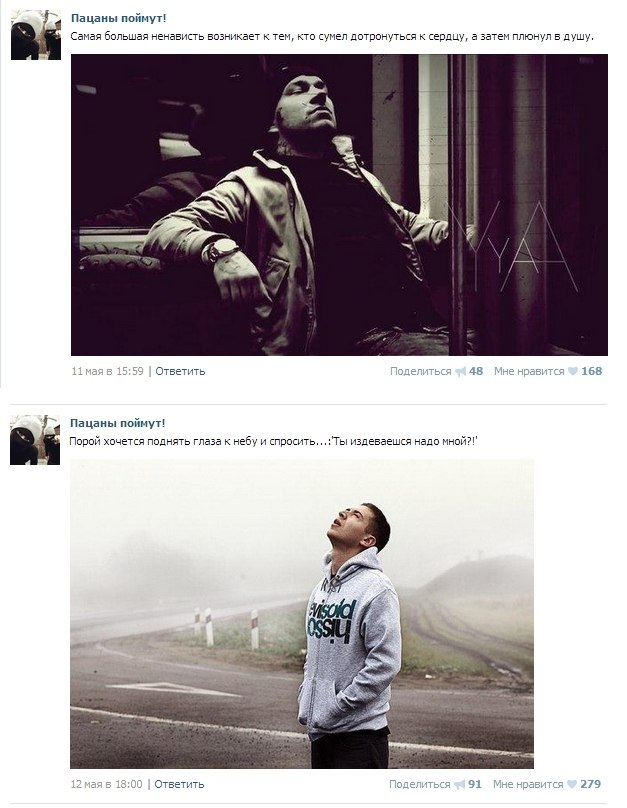This screenshot has height=808, width=627.
Task: Click the 168 likes counter
Action: (591, 372)
